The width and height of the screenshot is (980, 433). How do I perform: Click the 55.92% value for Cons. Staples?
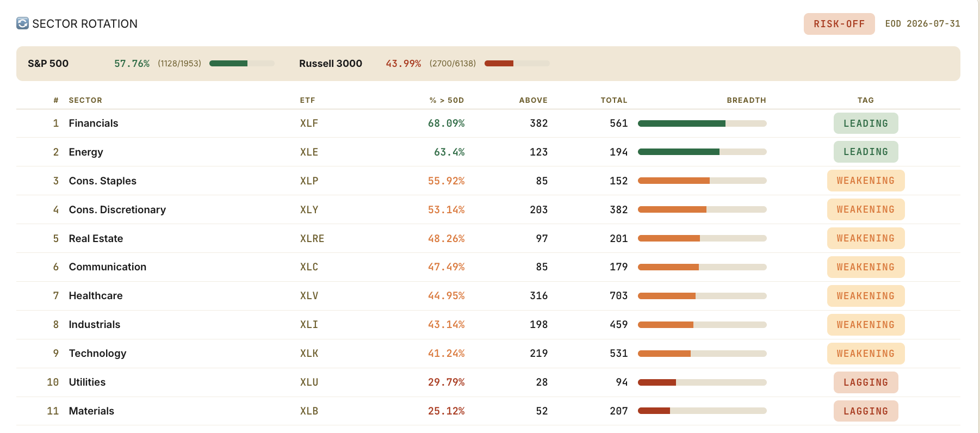coord(446,181)
